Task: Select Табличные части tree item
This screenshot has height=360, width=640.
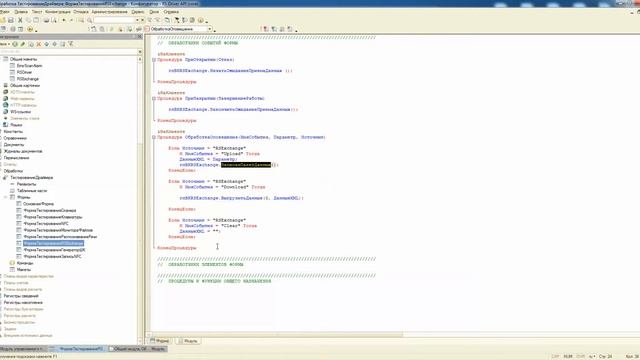Action: tap(32, 191)
